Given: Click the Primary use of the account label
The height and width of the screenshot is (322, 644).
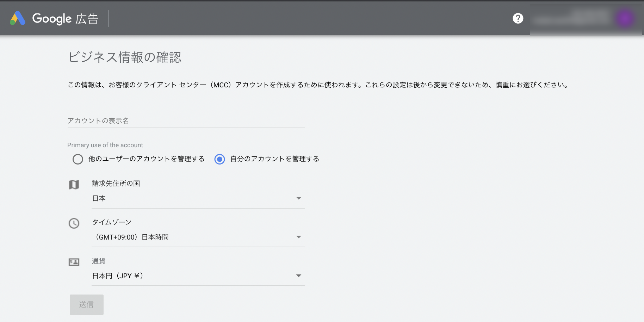Looking at the screenshot, I should tap(105, 145).
